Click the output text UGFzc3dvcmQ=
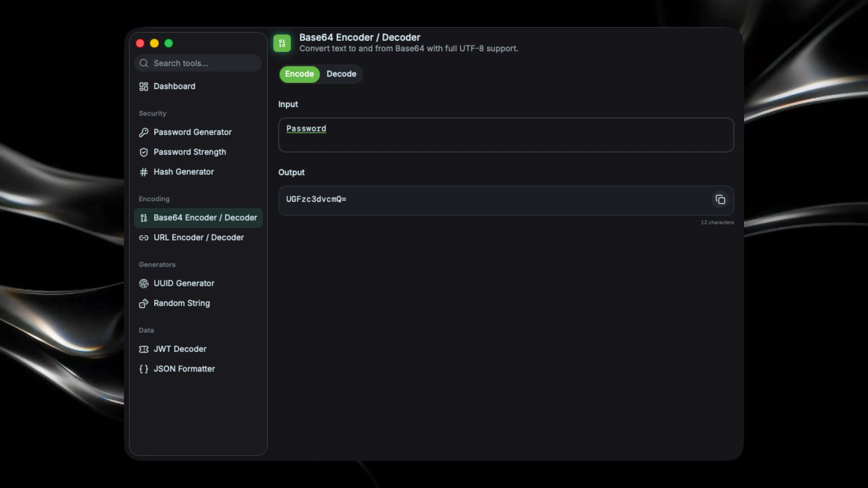 (x=316, y=199)
